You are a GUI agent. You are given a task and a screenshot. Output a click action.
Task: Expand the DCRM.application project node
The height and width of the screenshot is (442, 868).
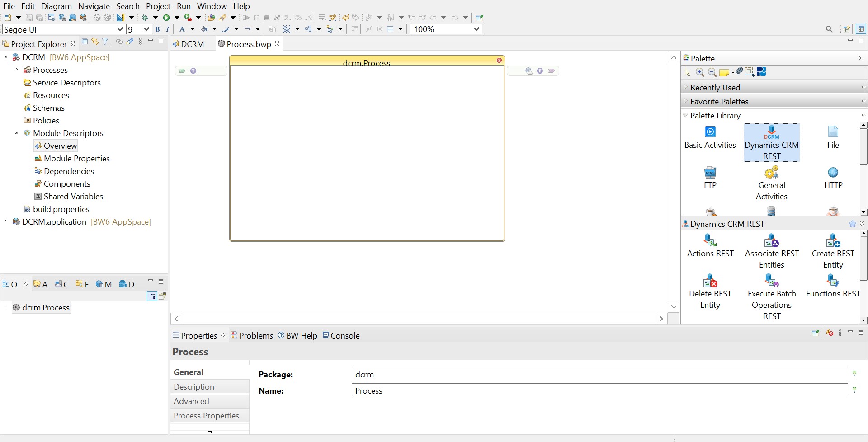[x=6, y=221]
